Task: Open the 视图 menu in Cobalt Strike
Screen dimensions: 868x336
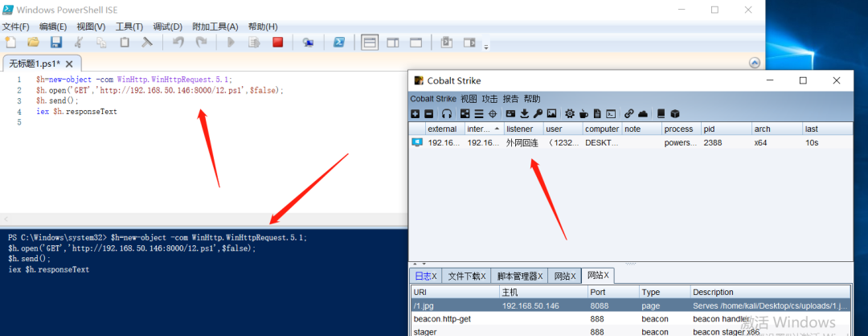Action: [469, 99]
